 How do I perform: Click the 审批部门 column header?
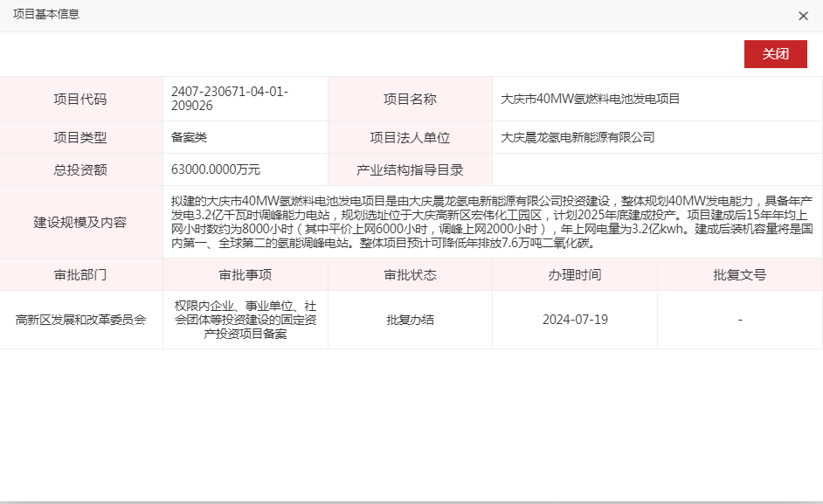coord(80,274)
